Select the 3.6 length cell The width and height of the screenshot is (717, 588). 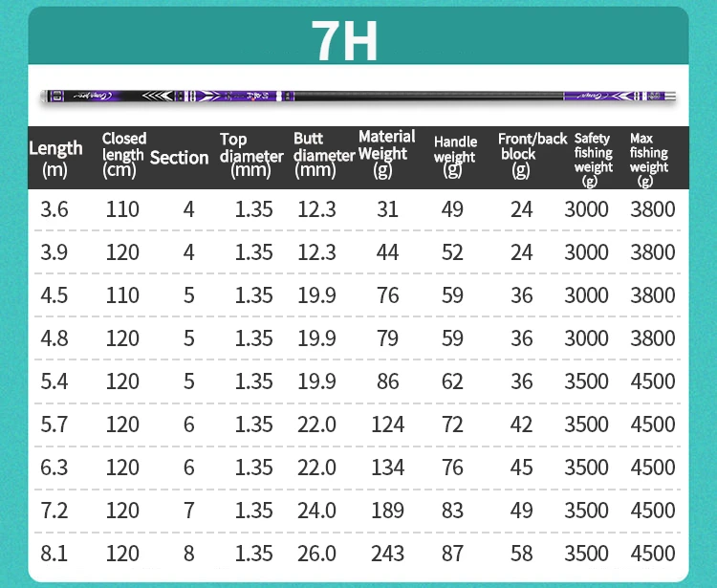54,209
